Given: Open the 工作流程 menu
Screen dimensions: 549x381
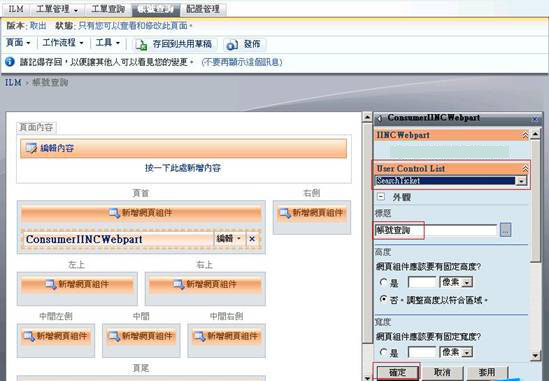Looking at the screenshot, I should pos(63,43).
